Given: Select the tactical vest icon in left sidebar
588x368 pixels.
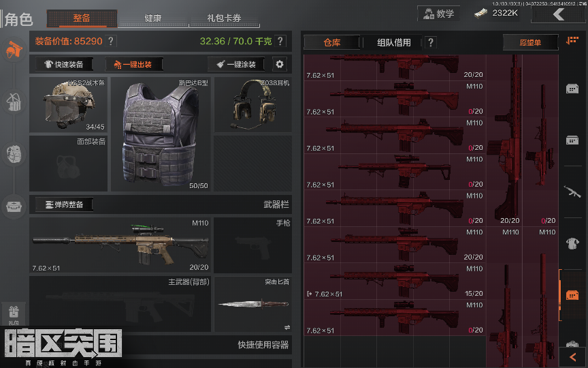Looking at the screenshot, I should tap(14, 154).
